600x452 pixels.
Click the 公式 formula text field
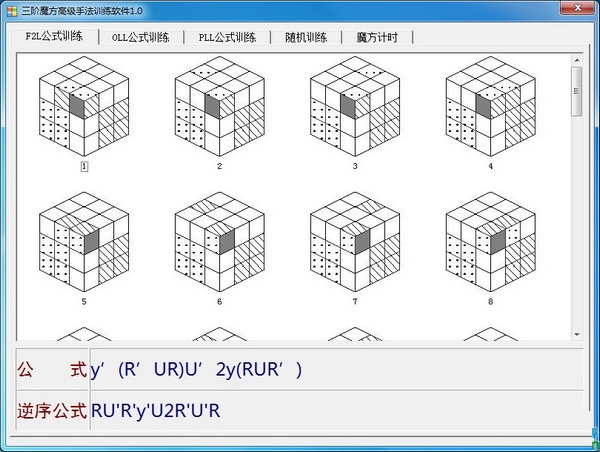337,369
